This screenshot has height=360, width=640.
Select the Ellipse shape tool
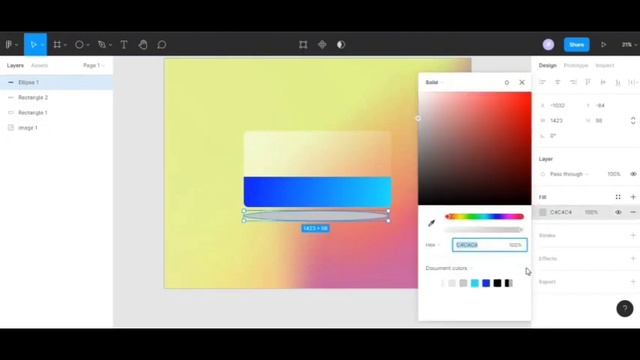(x=79, y=44)
